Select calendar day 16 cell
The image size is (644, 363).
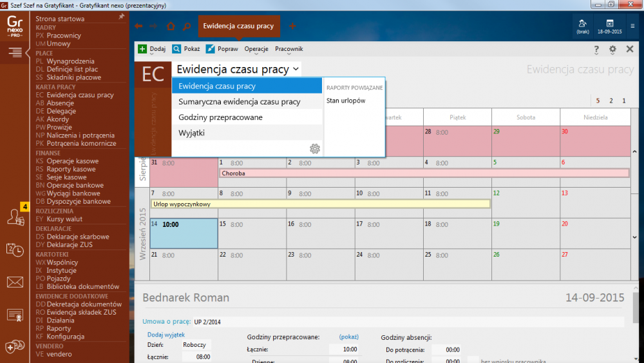pos(320,233)
